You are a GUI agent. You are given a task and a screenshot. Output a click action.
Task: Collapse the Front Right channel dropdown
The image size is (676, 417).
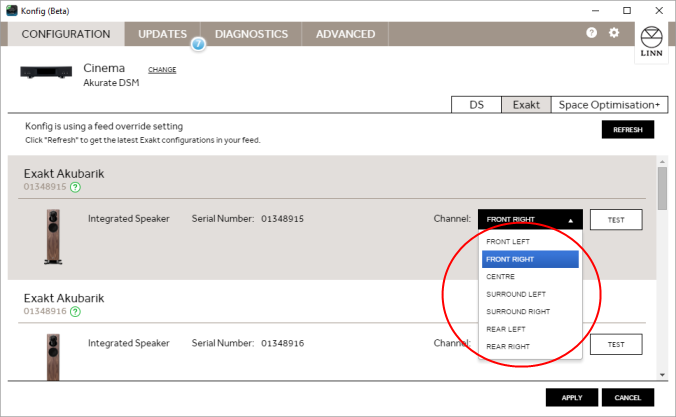(530, 219)
